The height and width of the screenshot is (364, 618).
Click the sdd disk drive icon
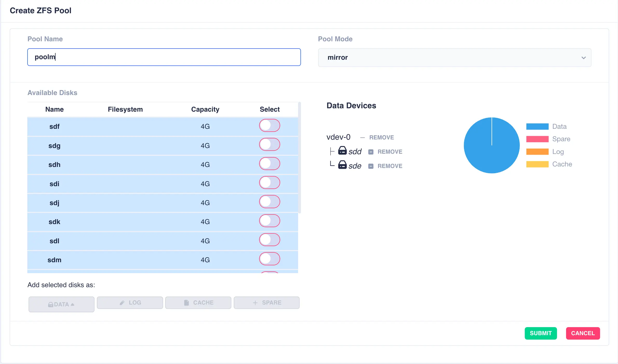pos(342,151)
